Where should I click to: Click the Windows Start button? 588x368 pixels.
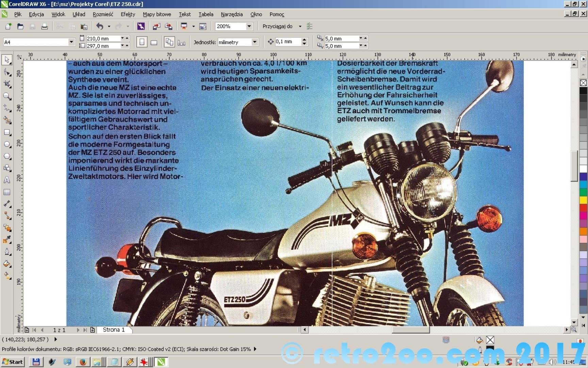point(13,362)
